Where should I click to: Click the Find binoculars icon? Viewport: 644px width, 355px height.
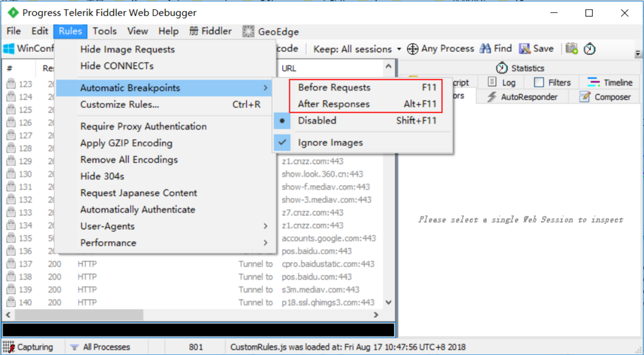pyautogui.click(x=485, y=48)
